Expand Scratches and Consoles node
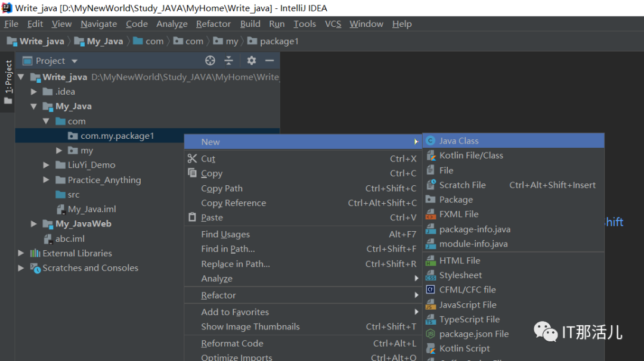The image size is (644, 361). click(x=21, y=268)
